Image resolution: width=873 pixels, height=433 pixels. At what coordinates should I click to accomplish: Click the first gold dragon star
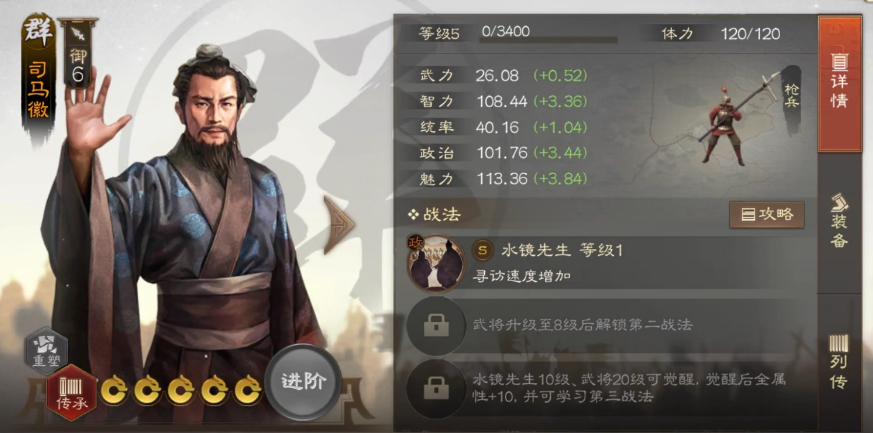114,390
